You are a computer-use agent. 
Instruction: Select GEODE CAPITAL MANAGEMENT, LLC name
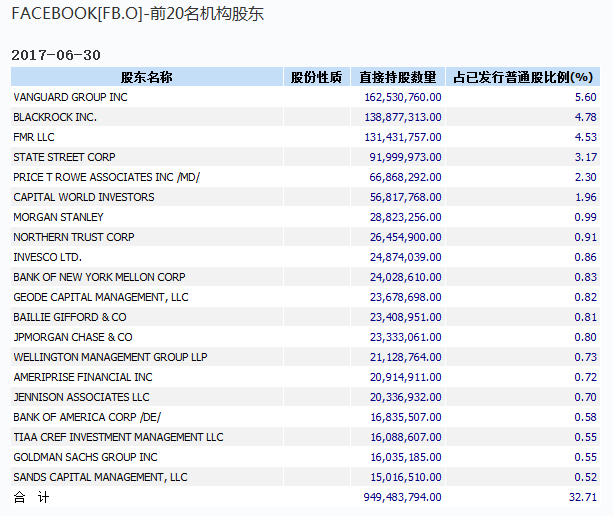tap(101, 297)
